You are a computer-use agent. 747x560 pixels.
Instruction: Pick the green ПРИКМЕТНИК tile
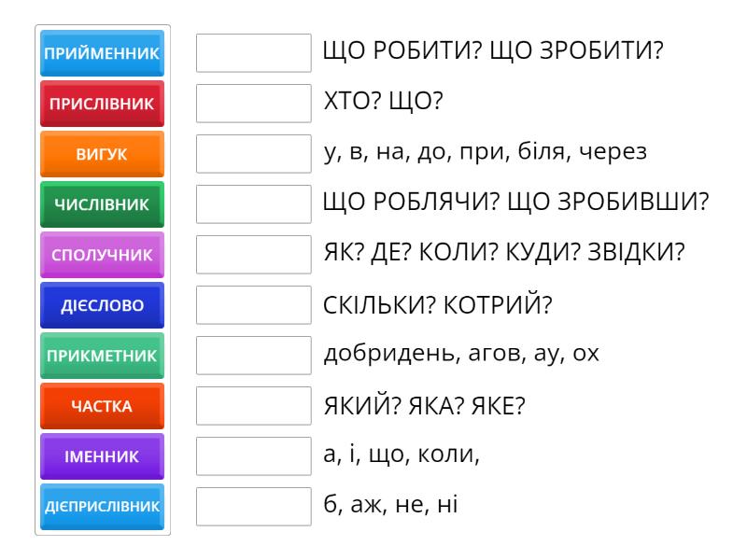103,356
